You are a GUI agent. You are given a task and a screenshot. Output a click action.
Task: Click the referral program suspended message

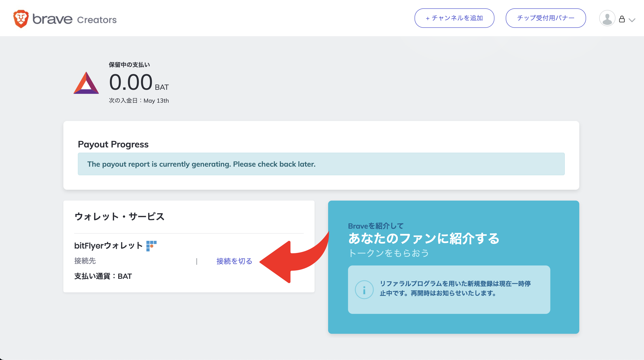(455, 288)
